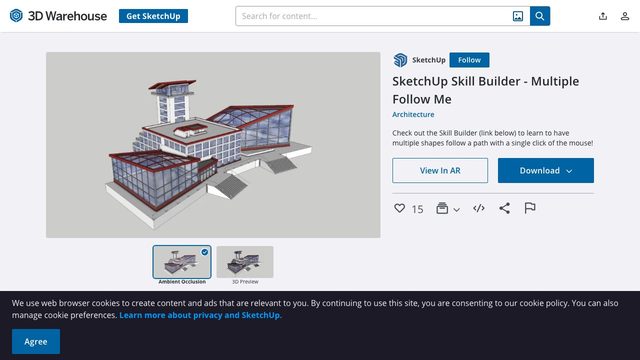The width and height of the screenshot is (640, 360).
Task: Click the magnifier search button
Action: click(x=540, y=16)
